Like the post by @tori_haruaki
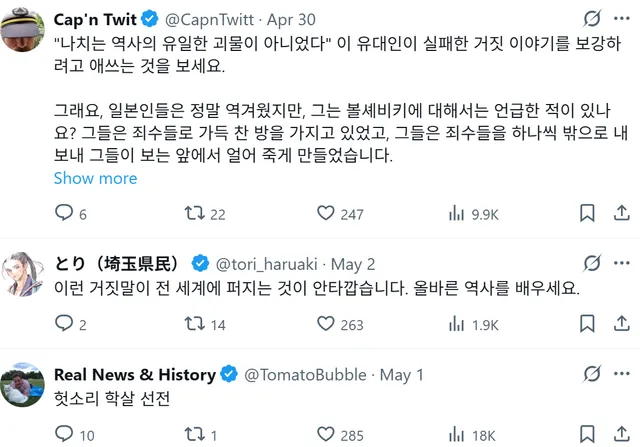 [325, 323]
